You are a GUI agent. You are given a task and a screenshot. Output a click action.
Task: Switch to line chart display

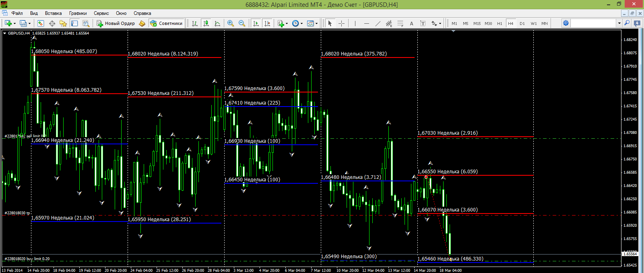tap(217, 23)
